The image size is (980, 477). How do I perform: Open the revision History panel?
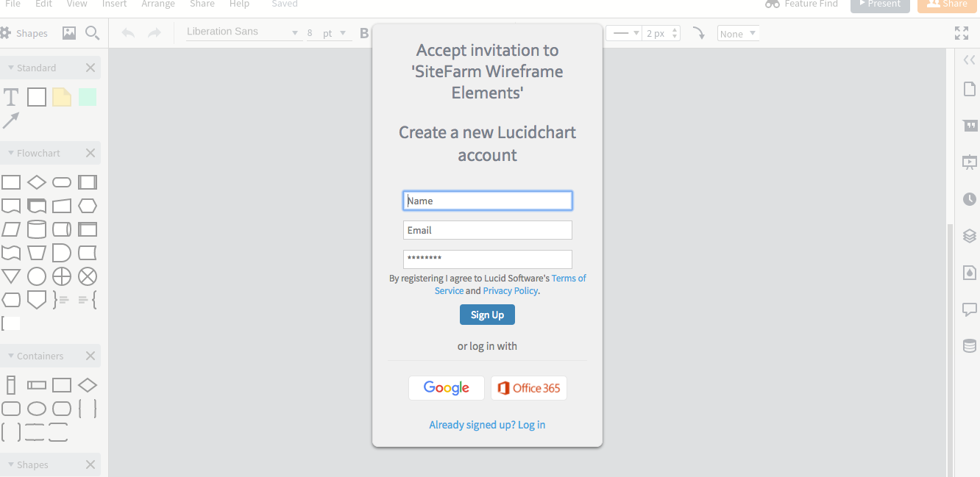coord(969,198)
